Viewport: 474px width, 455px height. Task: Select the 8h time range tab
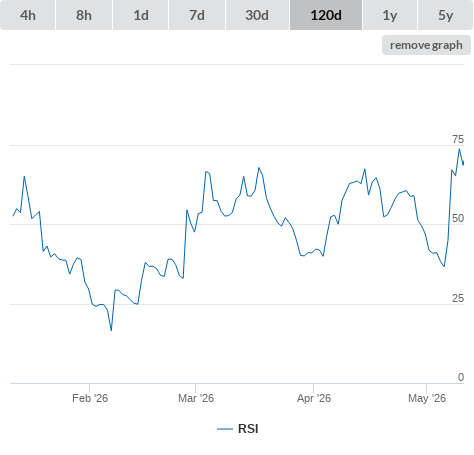[x=84, y=15]
